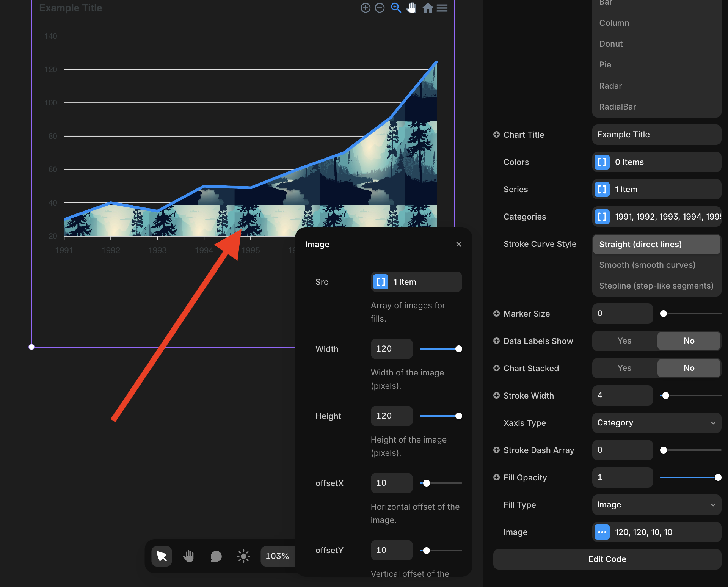Set Data Labels Show to Yes
Image resolution: width=728 pixels, height=587 pixels.
click(x=624, y=341)
